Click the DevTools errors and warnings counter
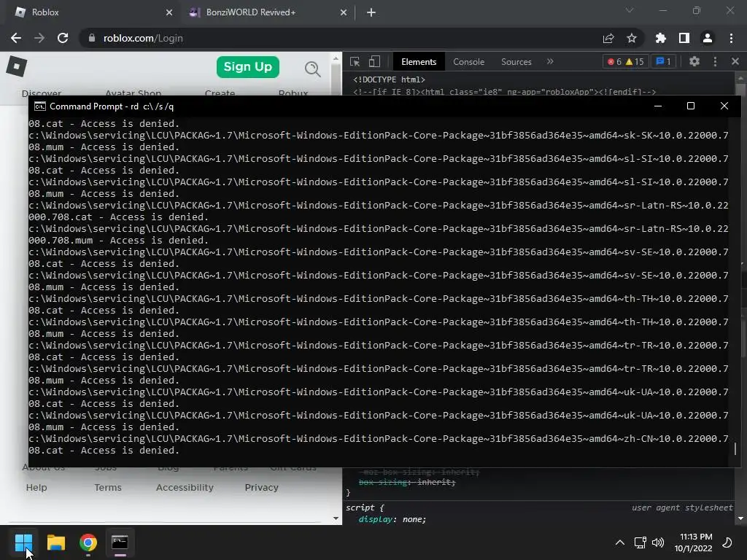Image resolution: width=747 pixels, height=560 pixels. coord(625,61)
